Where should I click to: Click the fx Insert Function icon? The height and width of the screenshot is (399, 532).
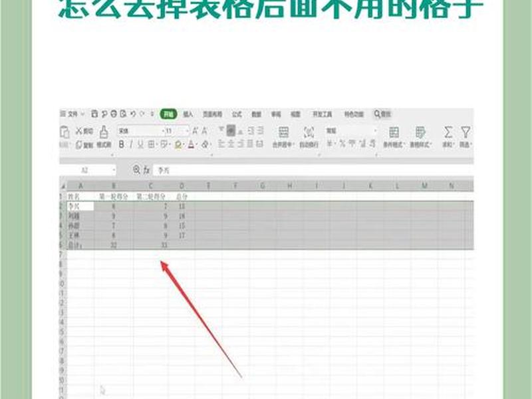(x=146, y=170)
